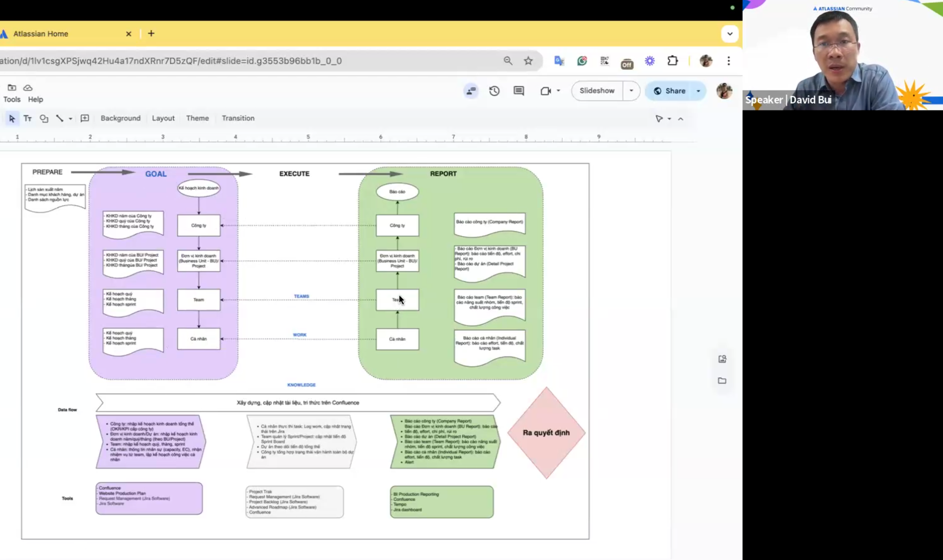This screenshot has height=560, width=943.
Task: Open Transition settings
Action: pos(238,118)
